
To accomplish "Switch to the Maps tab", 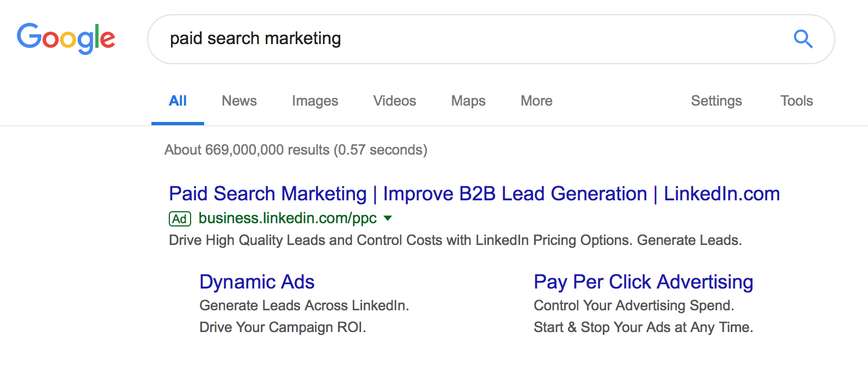I will click(468, 101).
